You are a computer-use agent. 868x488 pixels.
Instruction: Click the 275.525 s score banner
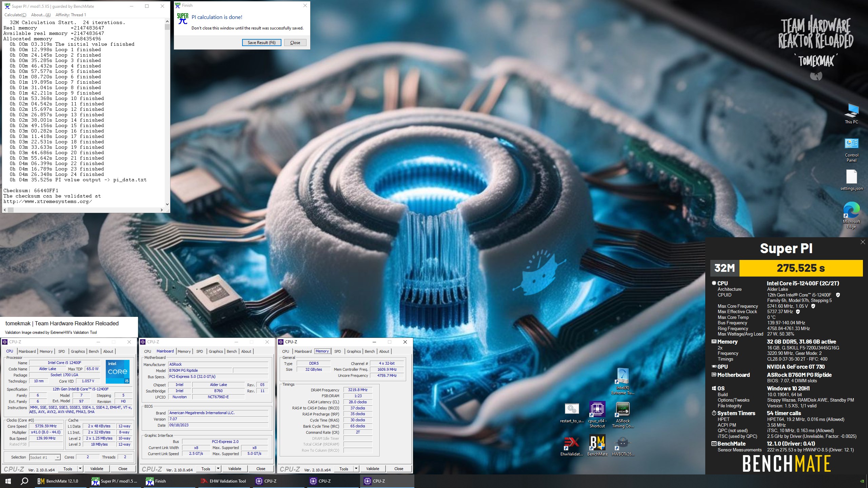point(801,268)
